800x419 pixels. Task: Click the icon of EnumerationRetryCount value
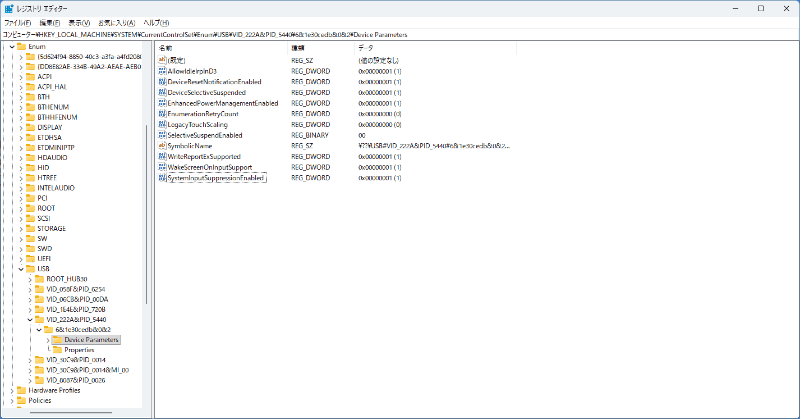tap(162, 114)
